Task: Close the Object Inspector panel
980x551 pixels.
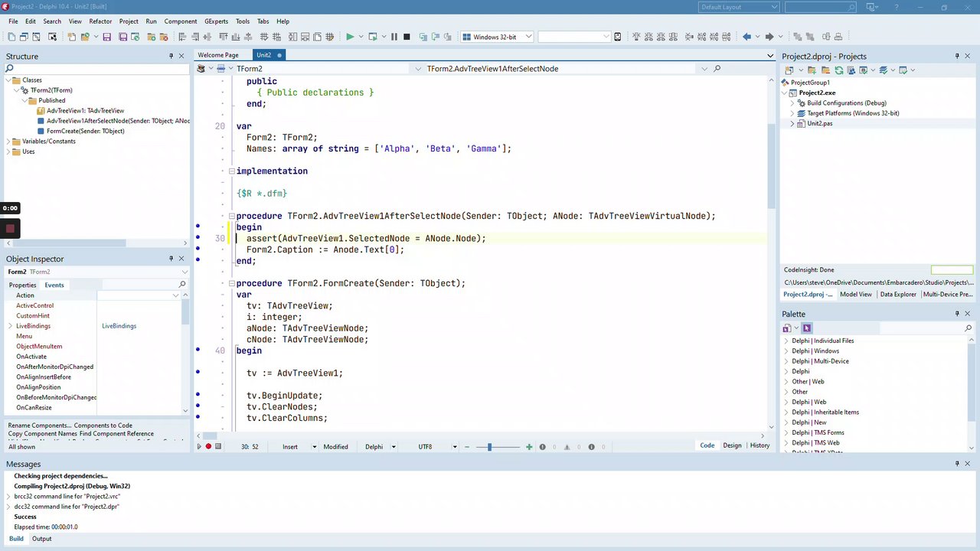Action: [x=181, y=259]
